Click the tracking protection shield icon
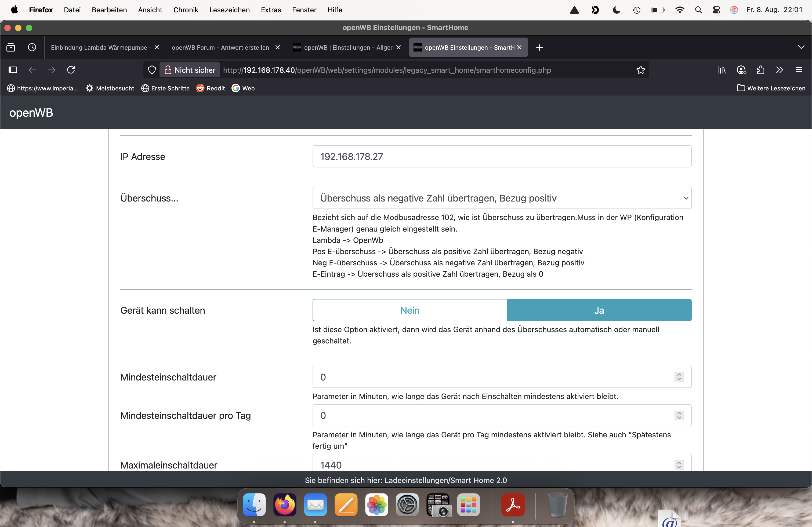 (x=152, y=70)
